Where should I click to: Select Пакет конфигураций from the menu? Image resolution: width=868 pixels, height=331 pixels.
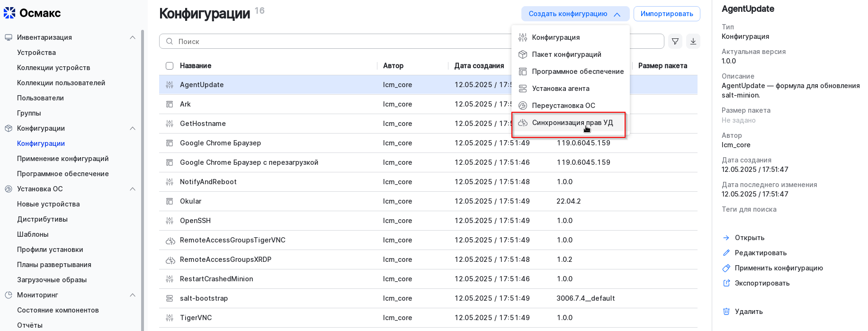tap(566, 54)
